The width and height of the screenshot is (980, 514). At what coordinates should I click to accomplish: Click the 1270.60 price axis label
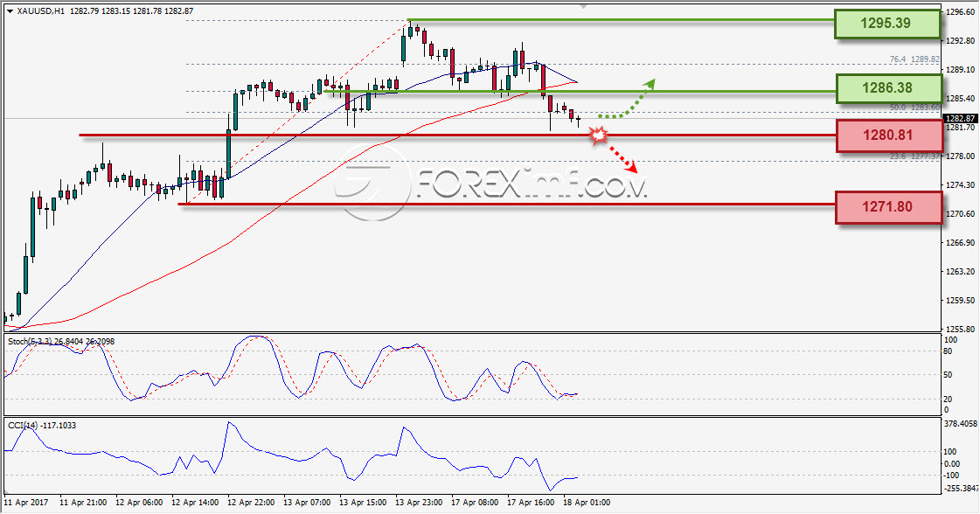[961, 213]
